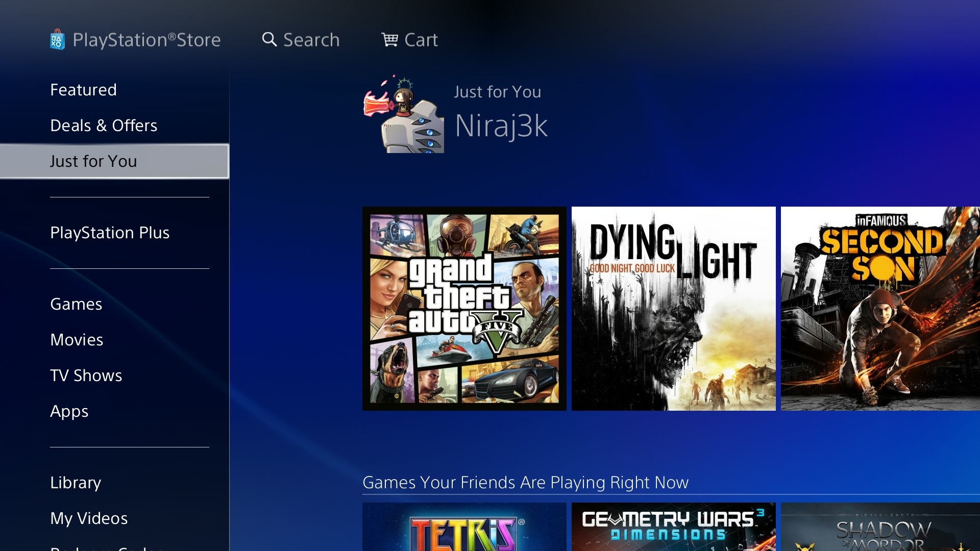
Task: Open your Library
Action: coord(76,483)
